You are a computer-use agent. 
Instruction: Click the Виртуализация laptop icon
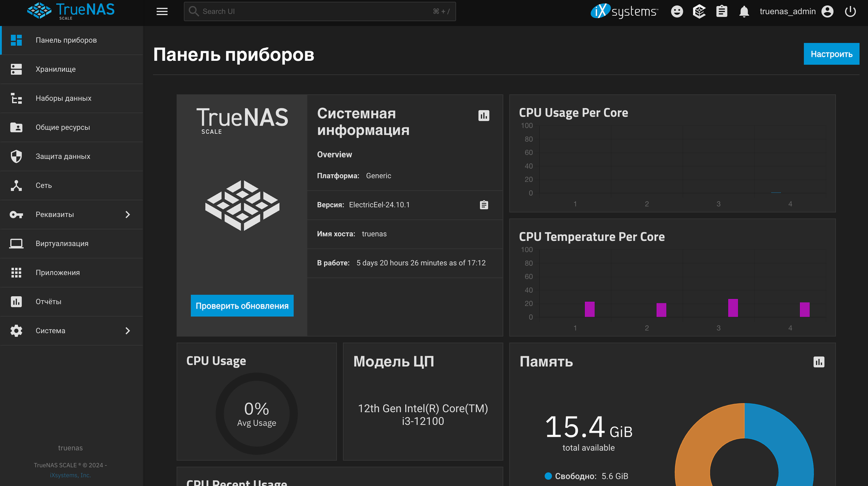[x=16, y=244]
